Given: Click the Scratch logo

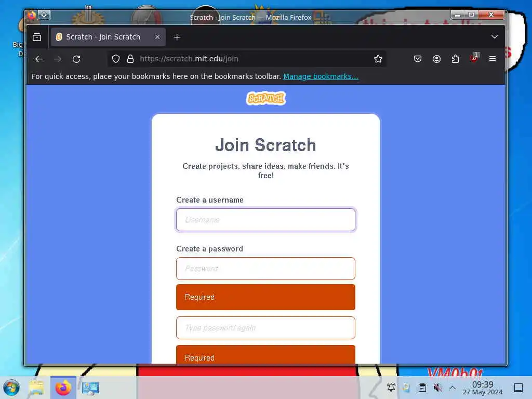Looking at the screenshot, I should [x=266, y=98].
